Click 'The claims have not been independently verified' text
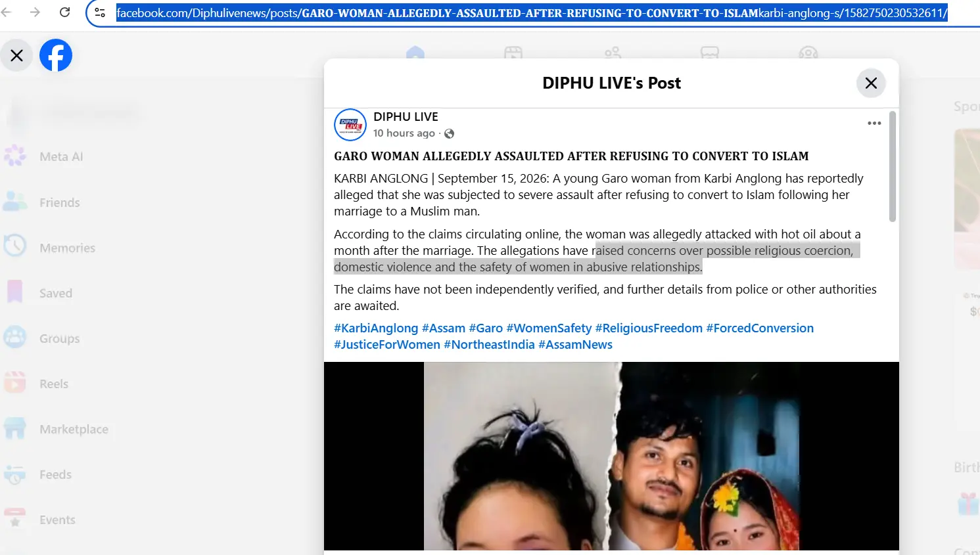This screenshot has height=555, width=980. pyautogui.click(x=467, y=290)
